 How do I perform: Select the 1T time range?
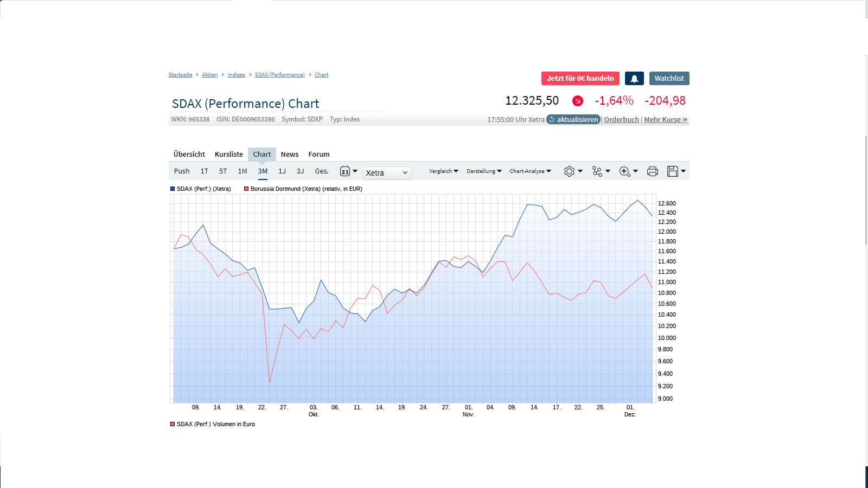pos(205,171)
